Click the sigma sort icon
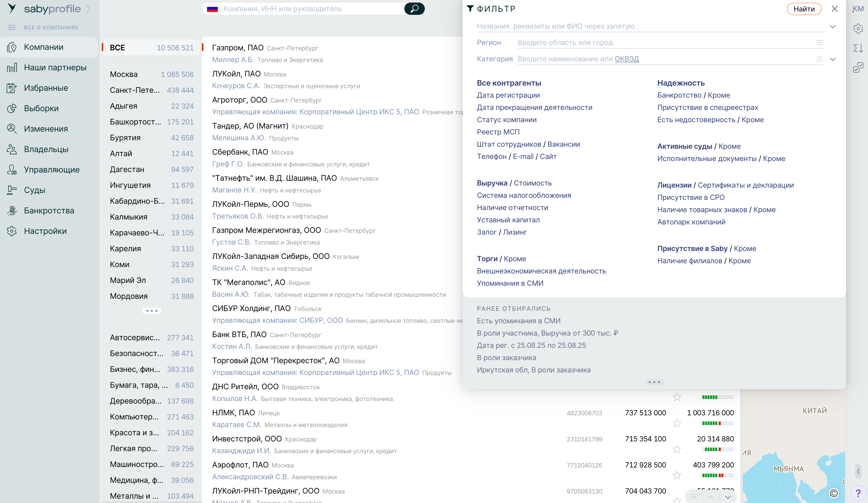Viewport: 868px width, 503px height. tap(858, 48)
